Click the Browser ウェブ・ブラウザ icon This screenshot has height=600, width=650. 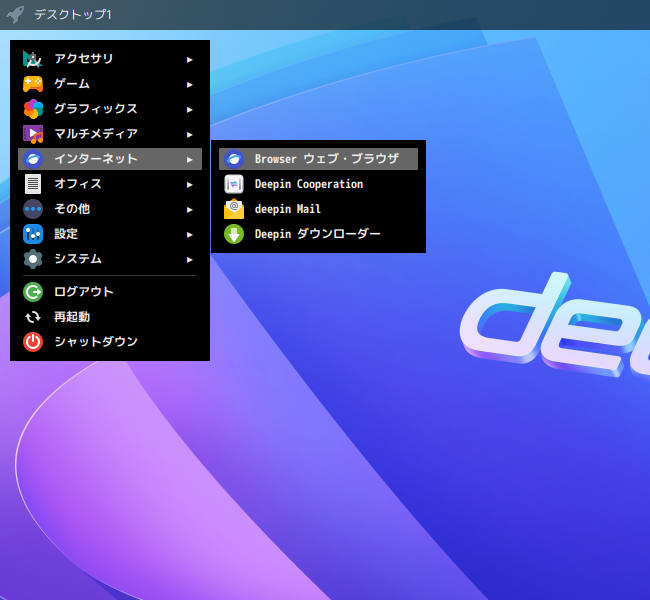234,159
